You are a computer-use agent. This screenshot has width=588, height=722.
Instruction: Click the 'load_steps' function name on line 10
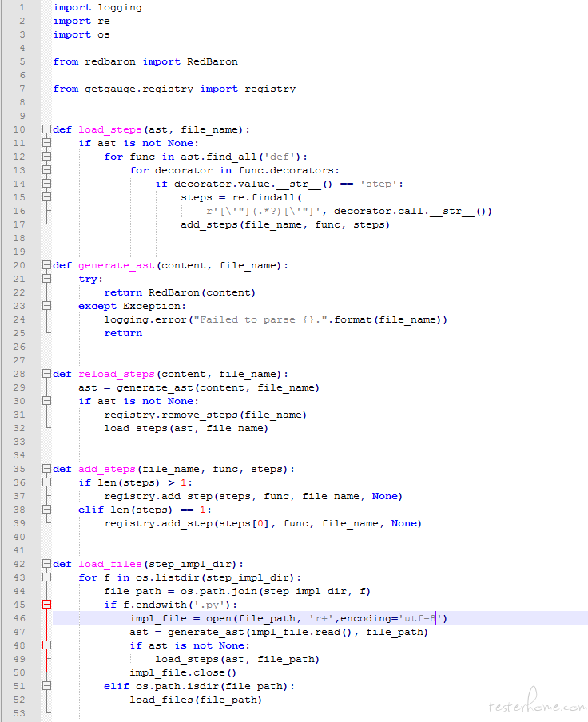(110, 130)
